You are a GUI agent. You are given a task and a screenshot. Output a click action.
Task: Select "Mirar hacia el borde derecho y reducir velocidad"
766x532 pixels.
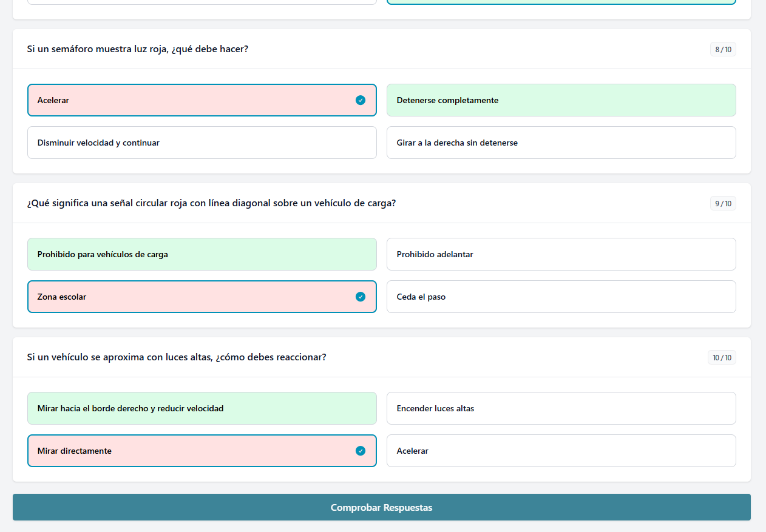point(202,408)
